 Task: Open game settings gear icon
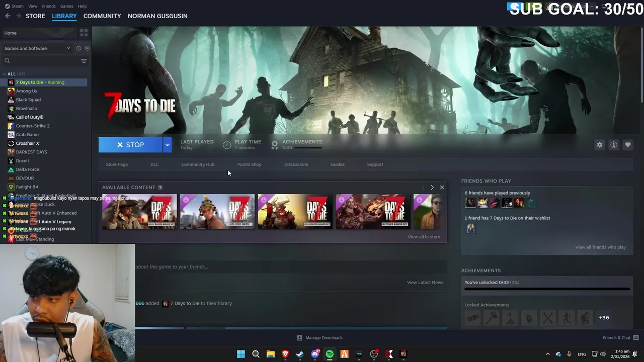(600, 145)
